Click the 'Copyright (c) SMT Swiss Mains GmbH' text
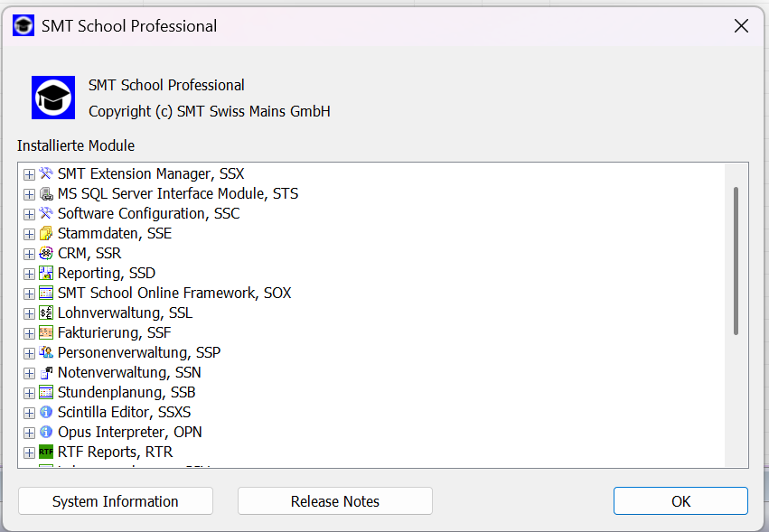 click(x=210, y=111)
